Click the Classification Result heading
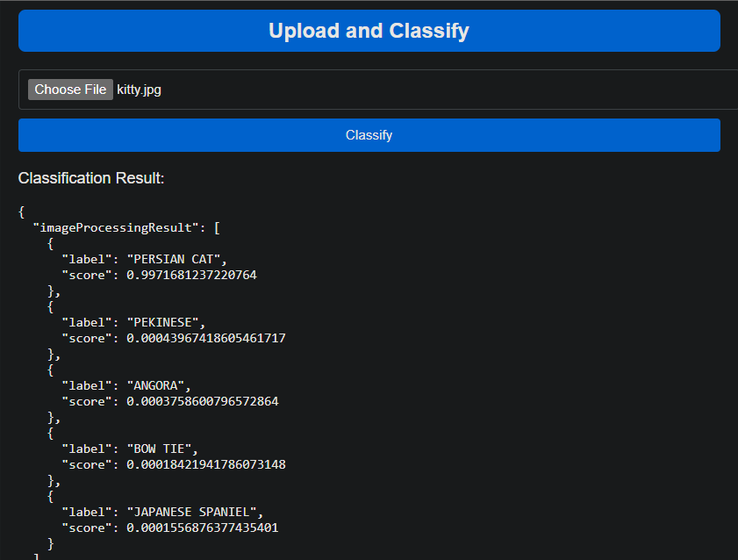 (91, 178)
